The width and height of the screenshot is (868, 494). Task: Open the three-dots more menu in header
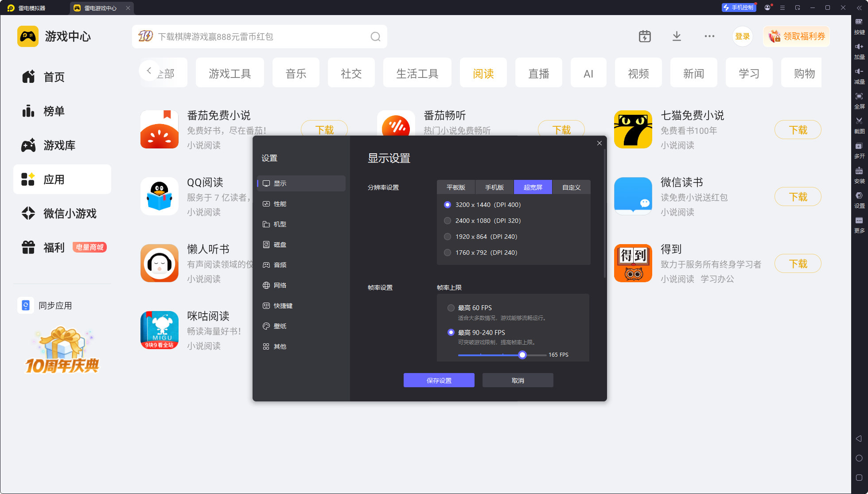click(709, 36)
